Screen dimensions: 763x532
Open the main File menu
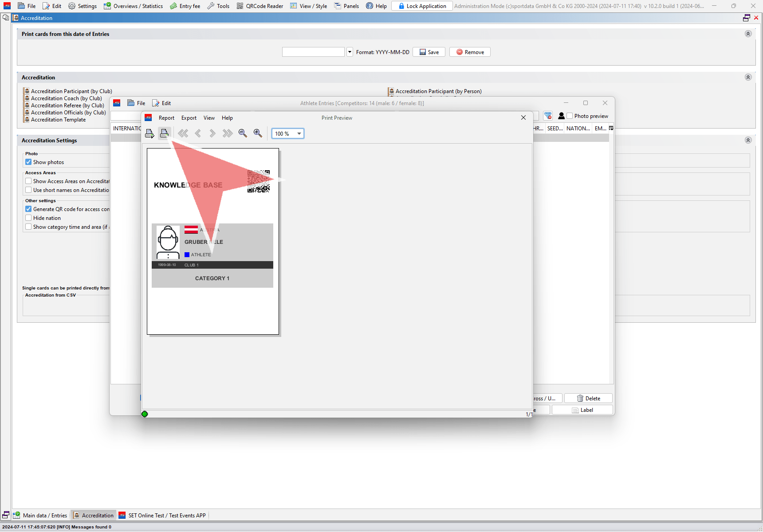pyautogui.click(x=27, y=6)
